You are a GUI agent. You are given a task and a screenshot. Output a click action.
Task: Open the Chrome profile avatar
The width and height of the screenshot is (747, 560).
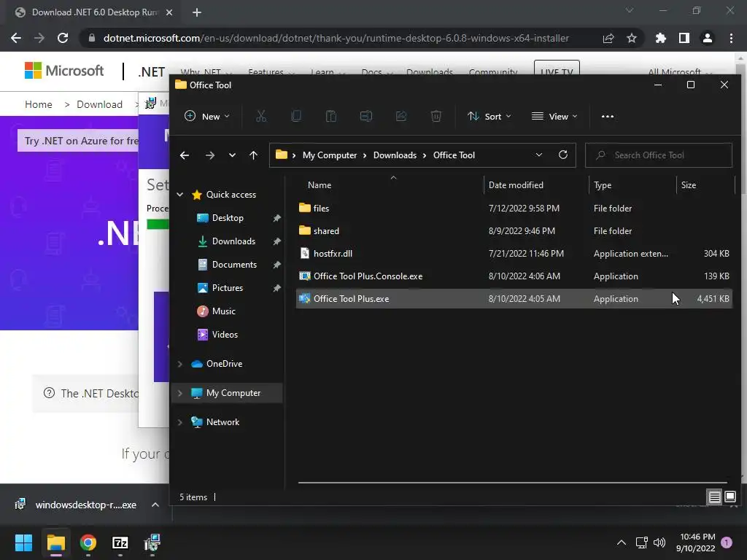pos(708,38)
